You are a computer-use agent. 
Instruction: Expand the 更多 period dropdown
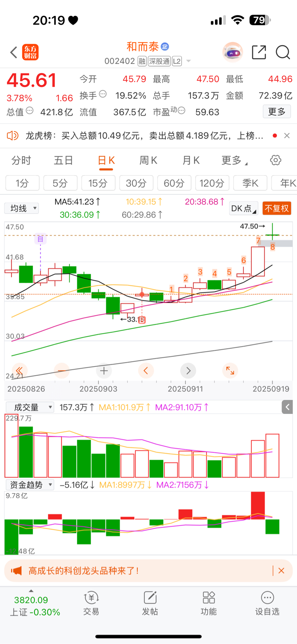coord(234,160)
